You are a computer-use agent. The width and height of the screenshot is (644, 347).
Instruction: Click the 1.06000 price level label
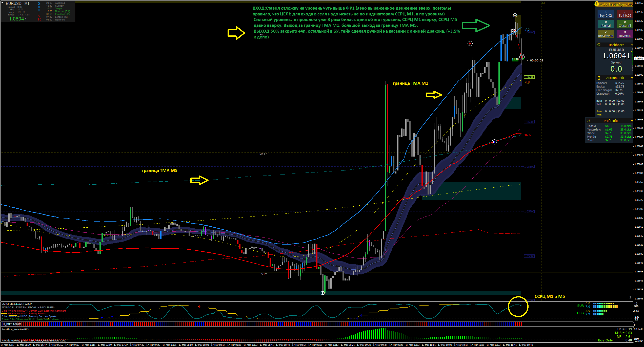coord(529,77)
